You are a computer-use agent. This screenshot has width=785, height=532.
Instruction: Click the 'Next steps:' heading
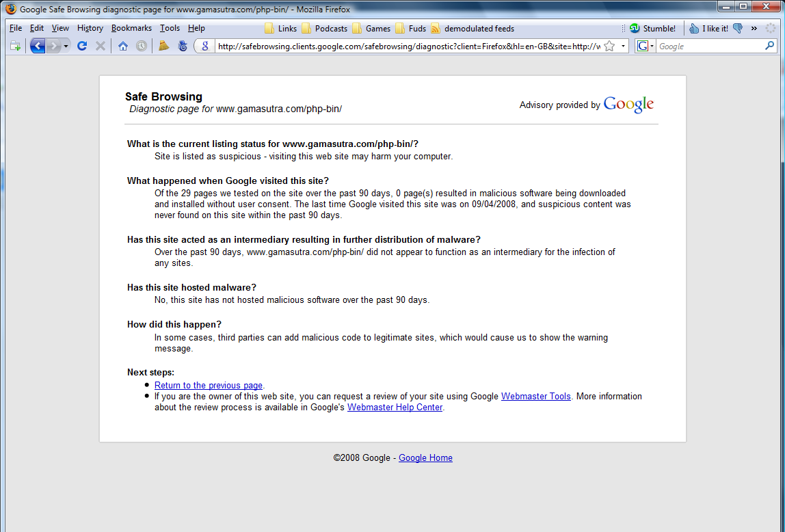[150, 373]
